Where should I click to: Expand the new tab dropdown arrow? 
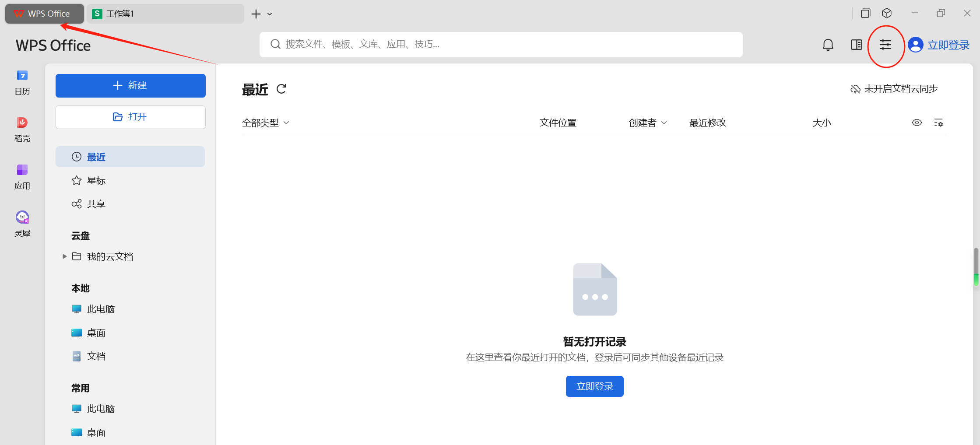(x=270, y=14)
